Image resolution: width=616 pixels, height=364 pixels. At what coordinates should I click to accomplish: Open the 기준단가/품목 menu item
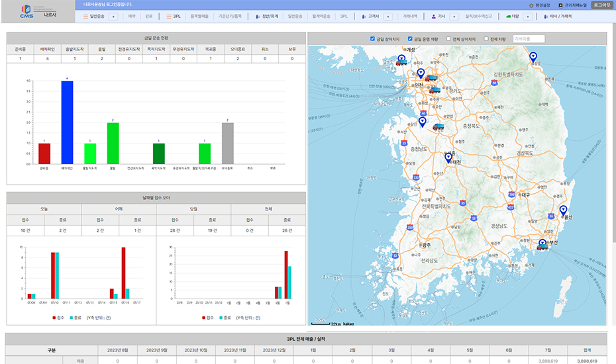[x=231, y=17]
